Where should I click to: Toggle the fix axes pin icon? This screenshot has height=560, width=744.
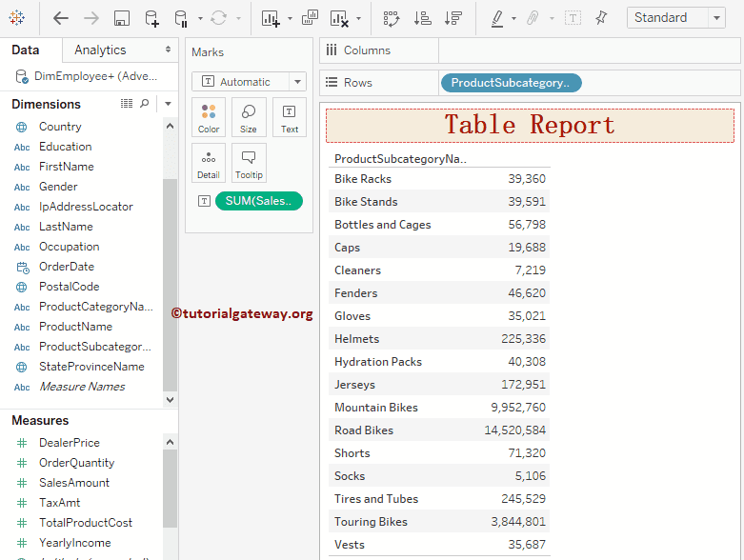[601, 18]
